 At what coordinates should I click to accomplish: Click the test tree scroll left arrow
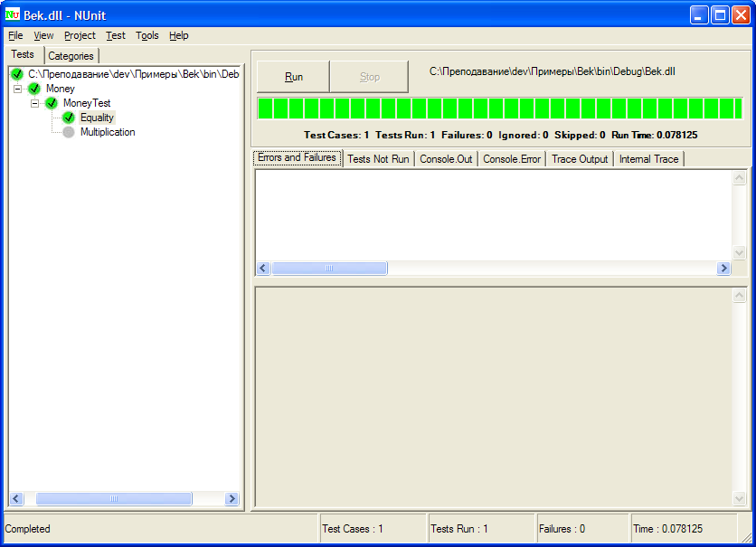click(x=16, y=498)
